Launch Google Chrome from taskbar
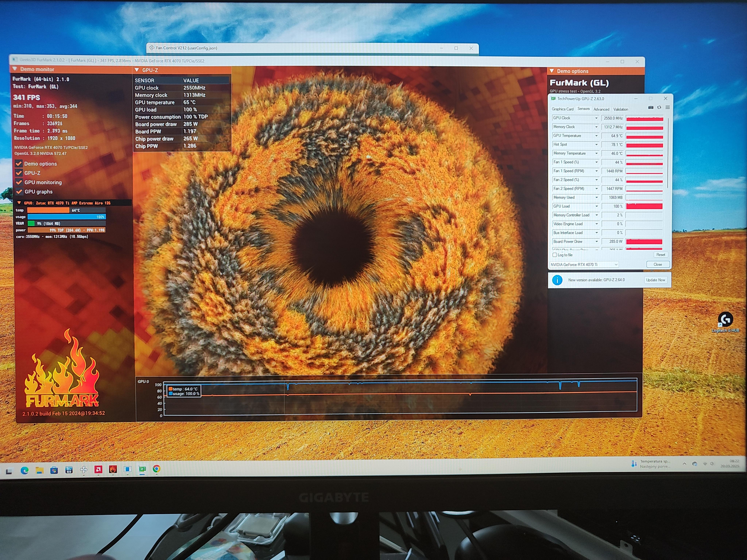The height and width of the screenshot is (560, 747). point(156,468)
